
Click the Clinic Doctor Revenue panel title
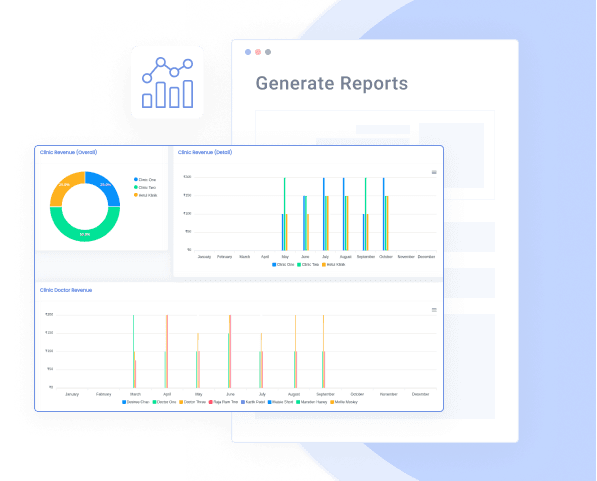point(66,290)
